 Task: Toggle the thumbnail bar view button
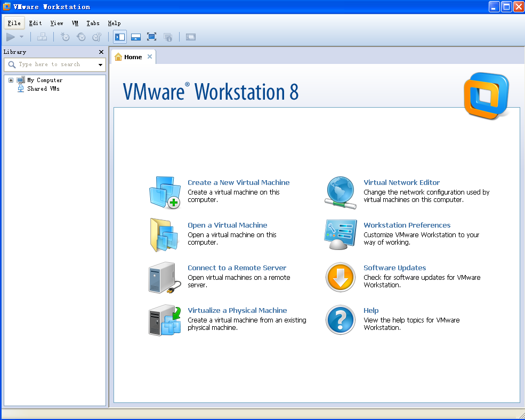point(135,37)
